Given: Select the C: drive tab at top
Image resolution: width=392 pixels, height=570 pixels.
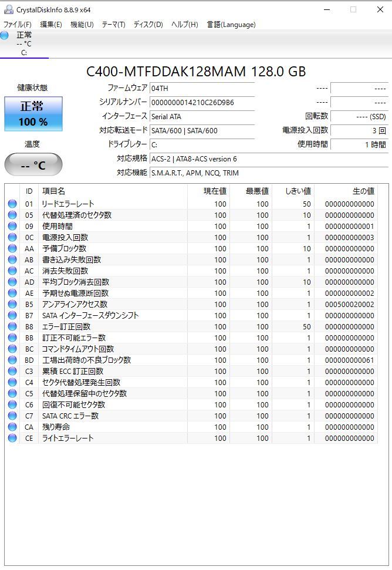Looking at the screenshot, I should [24, 44].
